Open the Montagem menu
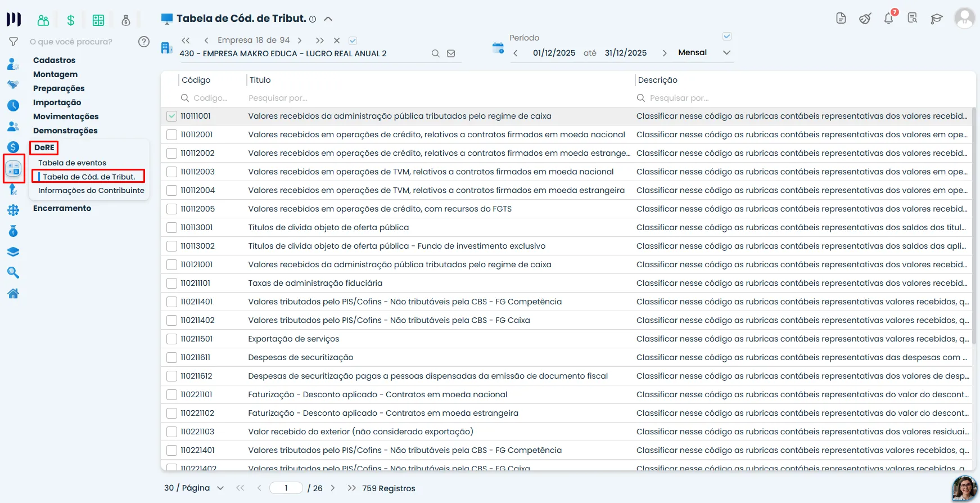The width and height of the screenshot is (980, 503). click(x=55, y=74)
